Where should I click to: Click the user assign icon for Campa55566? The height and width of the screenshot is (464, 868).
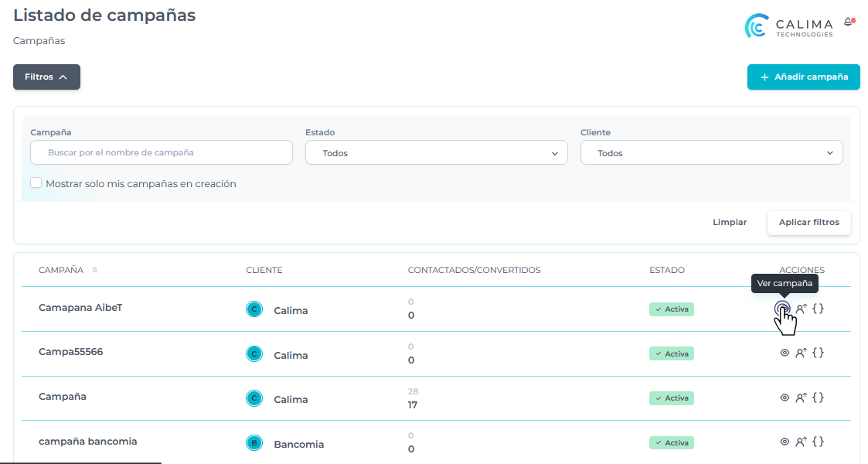(802, 353)
